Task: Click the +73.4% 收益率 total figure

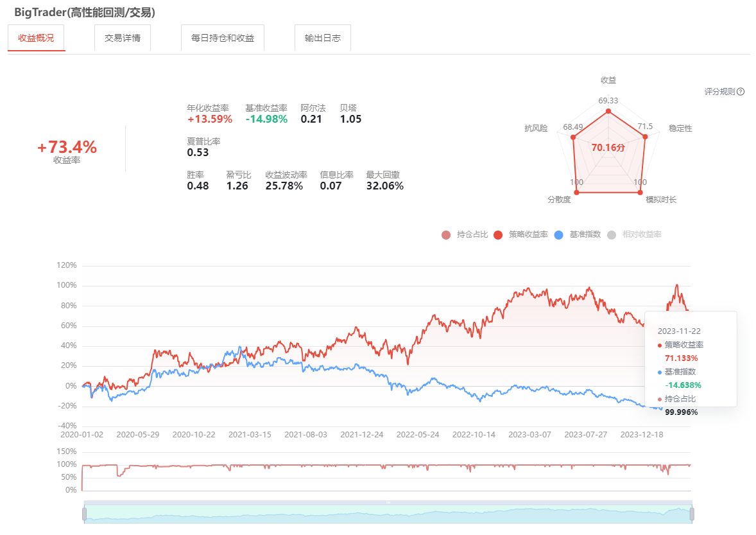Action: click(67, 148)
